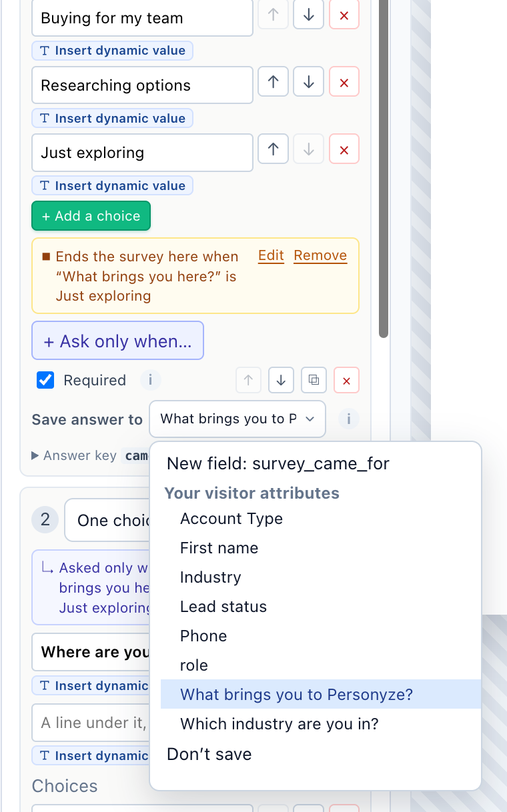Move 'Researching options' choice up
The image size is (507, 812).
click(x=273, y=83)
